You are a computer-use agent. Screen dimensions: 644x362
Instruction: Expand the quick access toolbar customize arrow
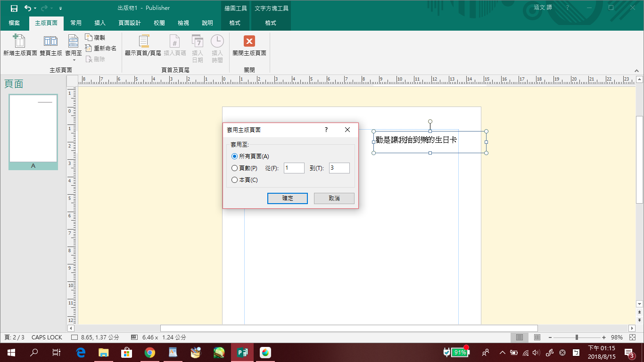pos(60,8)
